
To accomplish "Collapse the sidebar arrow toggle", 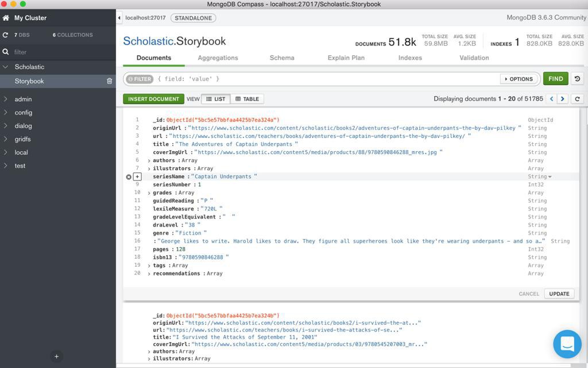I will point(119,18).
